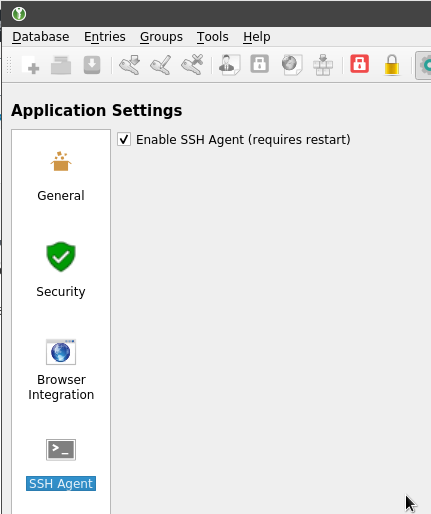
Task: Click the Copy Password toolbar icon
Action: [260, 64]
